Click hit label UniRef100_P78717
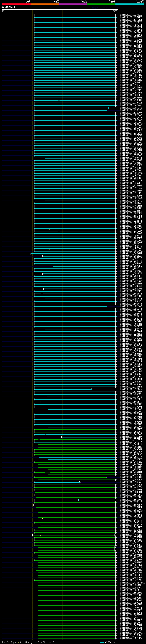Screen dimensions: 146x644 [x=131, y=316]
